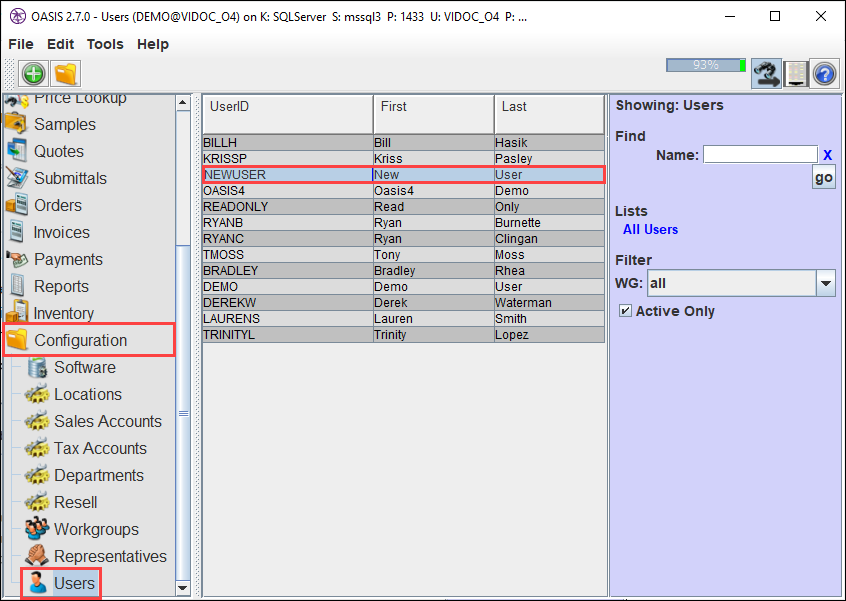Open the Tax Accounts gear icon
Screen dimensions: 846x601
(x=37, y=448)
